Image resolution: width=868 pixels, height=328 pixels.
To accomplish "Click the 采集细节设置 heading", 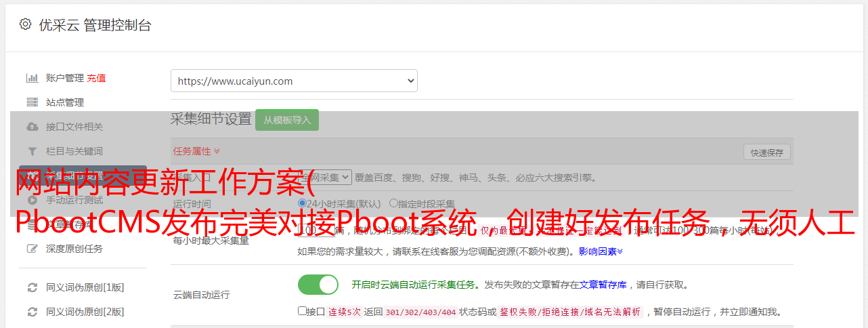I will pyautogui.click(x=211, y=119).
